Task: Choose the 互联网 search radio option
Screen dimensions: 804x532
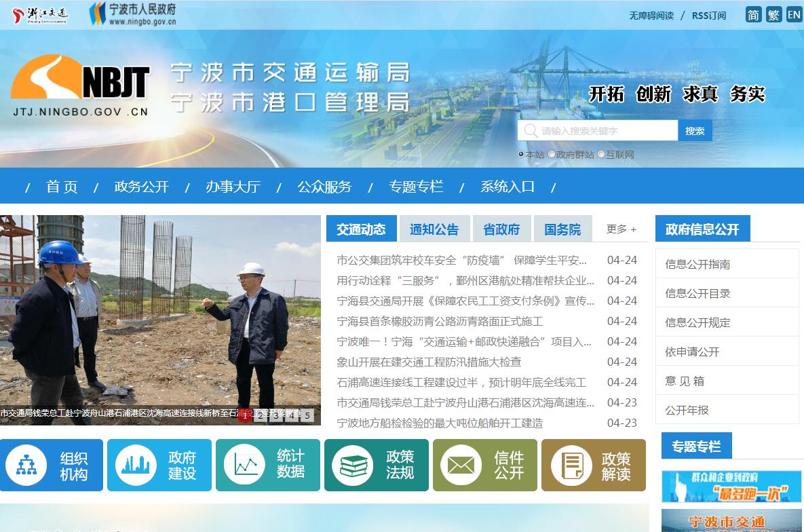Action: 601,154
